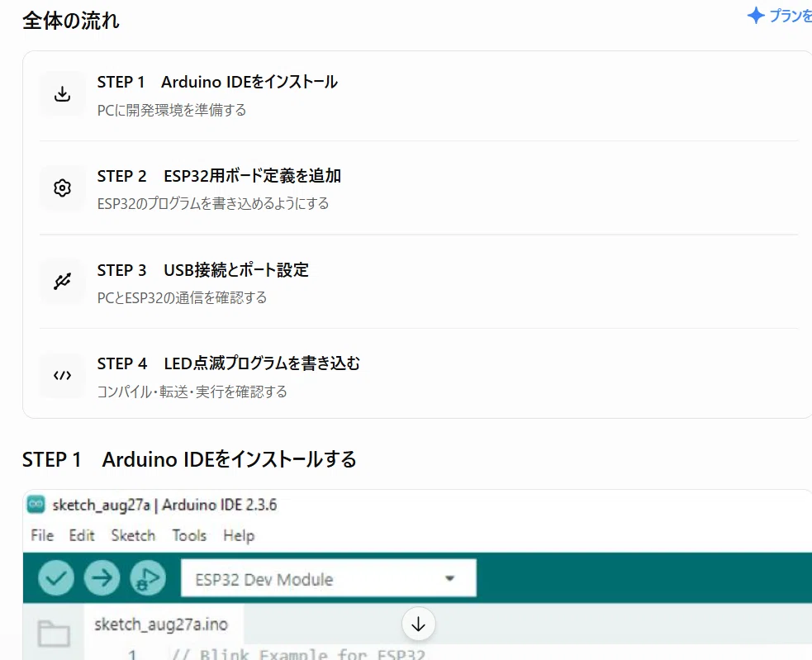812x660 pixels.
Task: Open the Sketch menu
Action: [133, 535]
